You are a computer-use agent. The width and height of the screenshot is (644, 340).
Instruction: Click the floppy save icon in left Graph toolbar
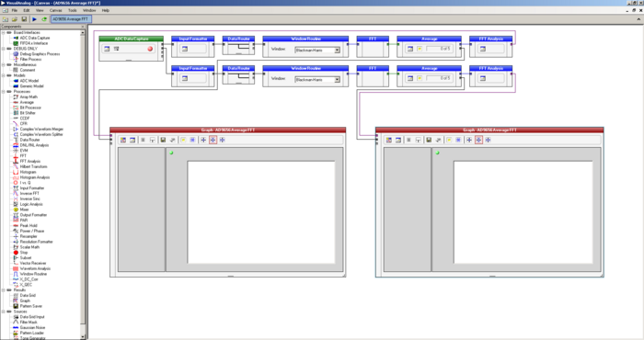click(163, 140)
